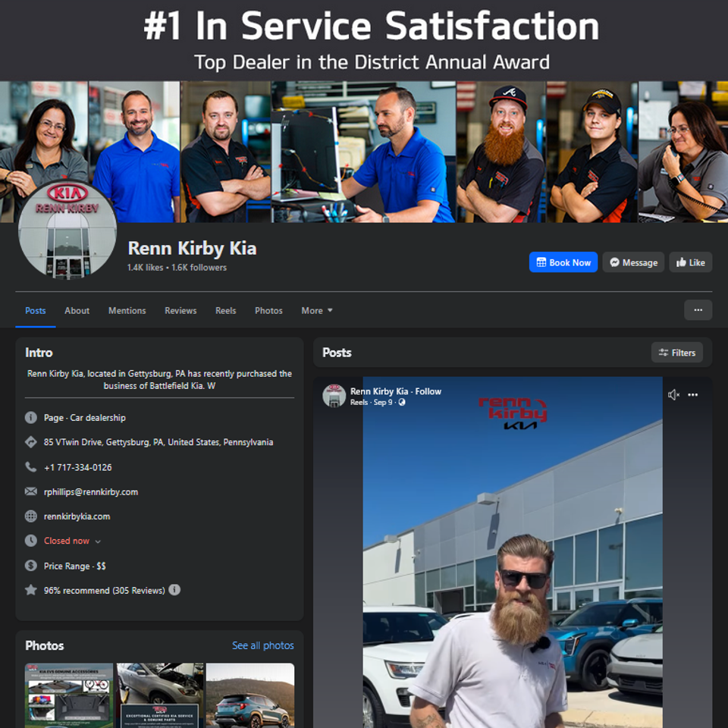The image size is (728, 728).
Task: Click the email envelope icon
Action: tap(30, 491)
